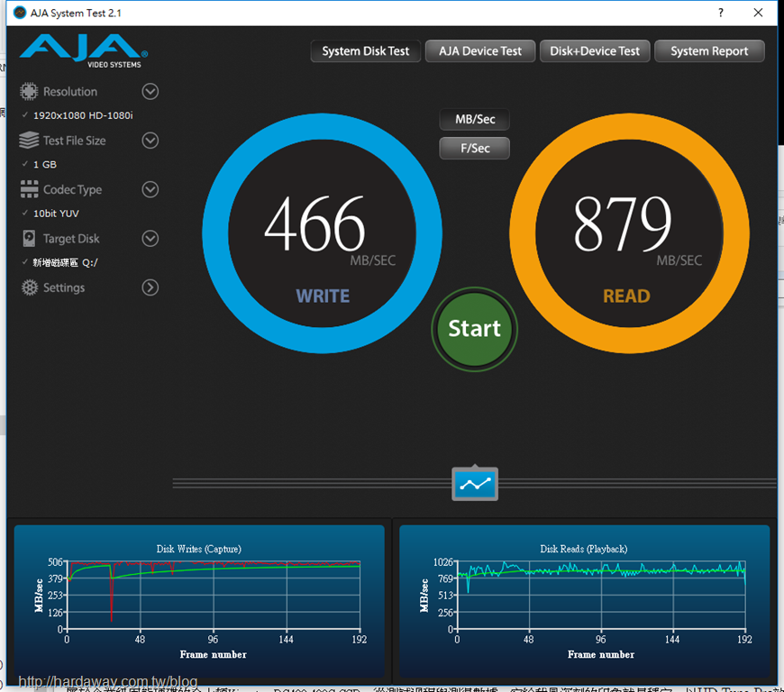Click the Test File Size label
Image resolution: width=784 pixels, height=692 pixels.
point(75,141)
